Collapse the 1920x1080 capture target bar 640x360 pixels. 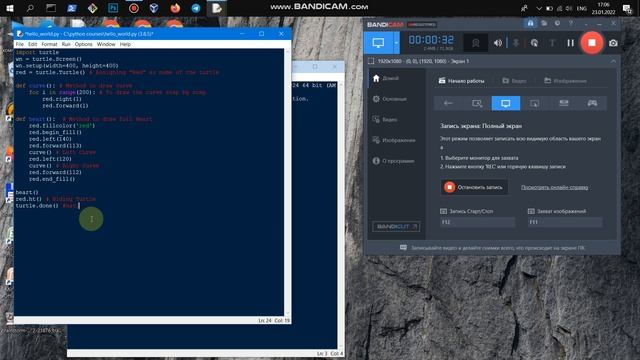click(x=613, y=61)
